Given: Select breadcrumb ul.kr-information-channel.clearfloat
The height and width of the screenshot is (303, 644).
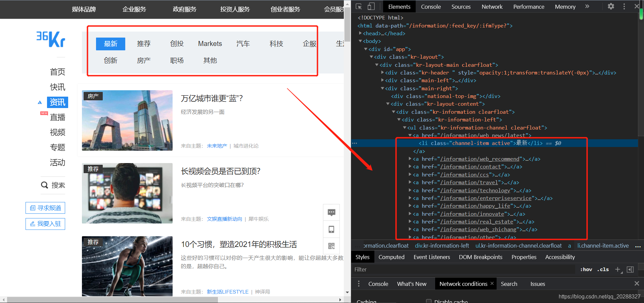Looking at the screenshot, I should tap(518, 246).
